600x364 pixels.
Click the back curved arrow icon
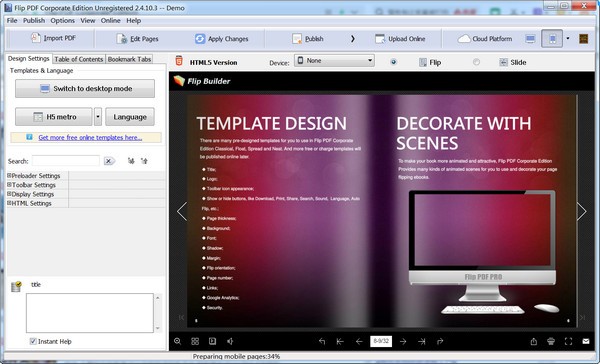pos(322,341)
